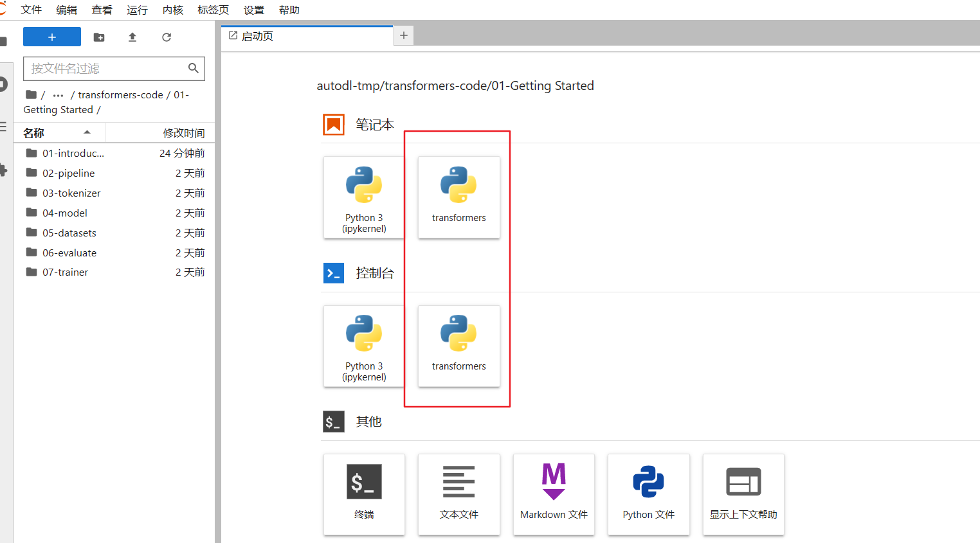This screenshot has width=980, height=543.
Task: Click the blue new launcher plus button
Action: coord(52,37)
